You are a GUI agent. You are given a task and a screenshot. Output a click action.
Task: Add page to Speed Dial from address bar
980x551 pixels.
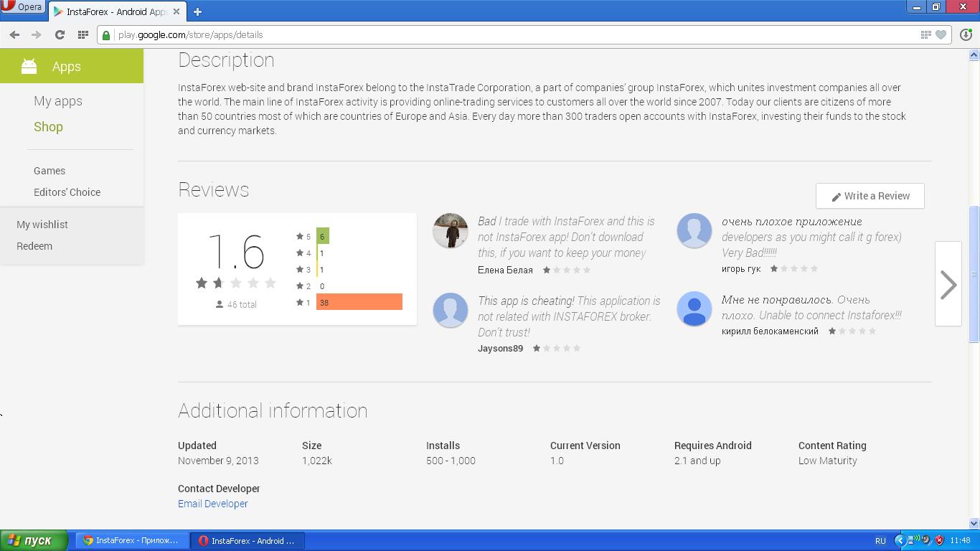point(926,34)
